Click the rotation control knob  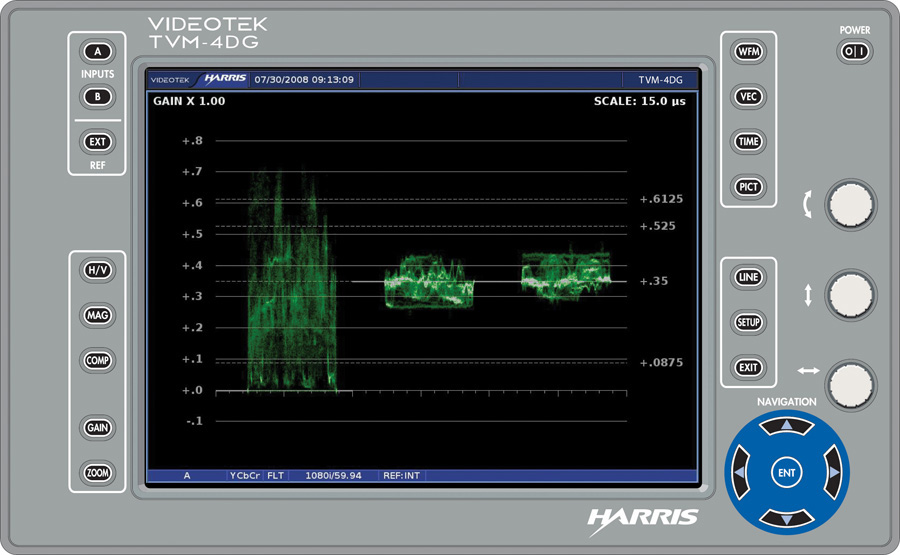pos(851,205)
